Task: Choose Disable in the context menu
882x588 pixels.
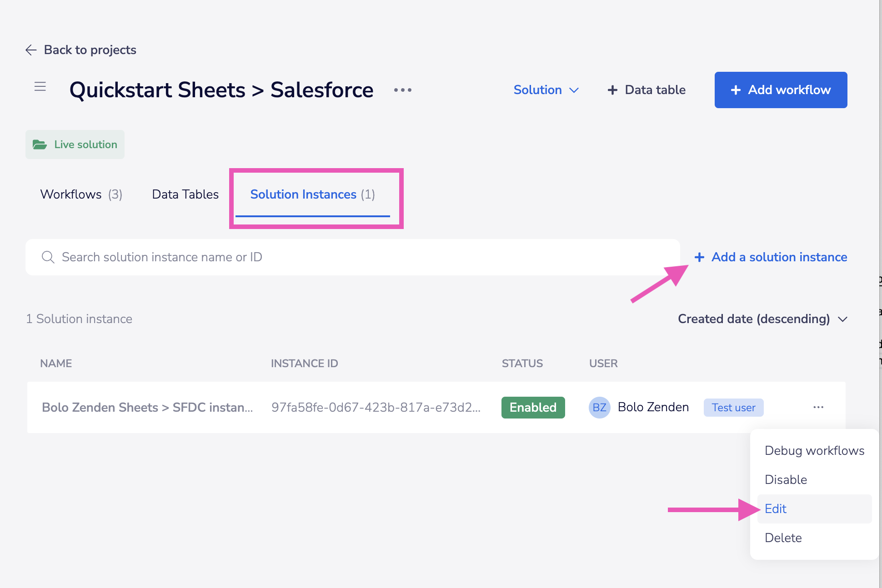Action: click(x=786, y=480)
